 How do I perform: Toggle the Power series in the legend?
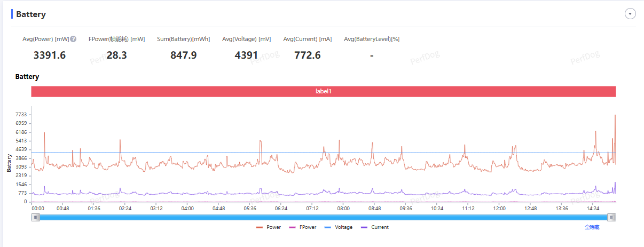tap(269, 227)
